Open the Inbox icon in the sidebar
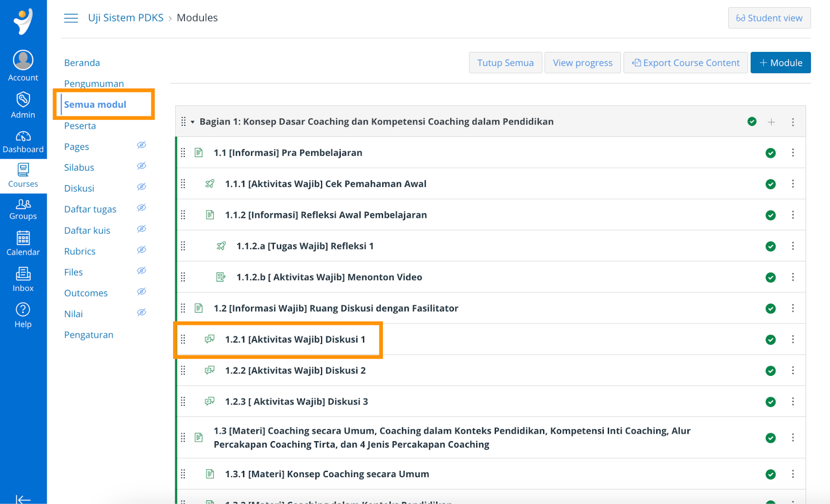The image size is (830, 504). (23, 273)
